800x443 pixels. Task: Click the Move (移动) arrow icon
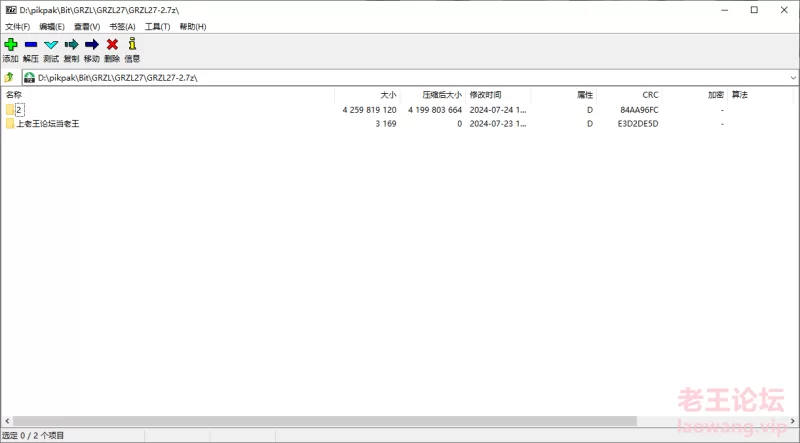pyautogui.click(x=92, y=44)
